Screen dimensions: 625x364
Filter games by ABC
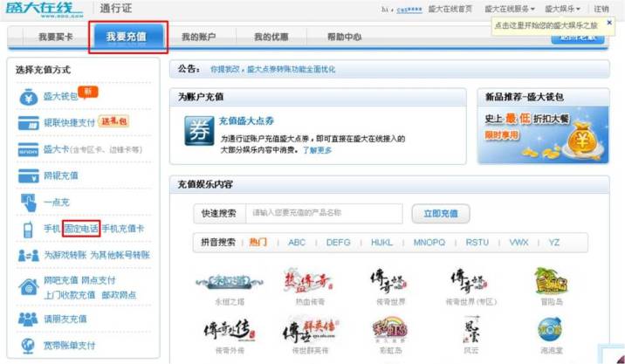tap(297, 243)
